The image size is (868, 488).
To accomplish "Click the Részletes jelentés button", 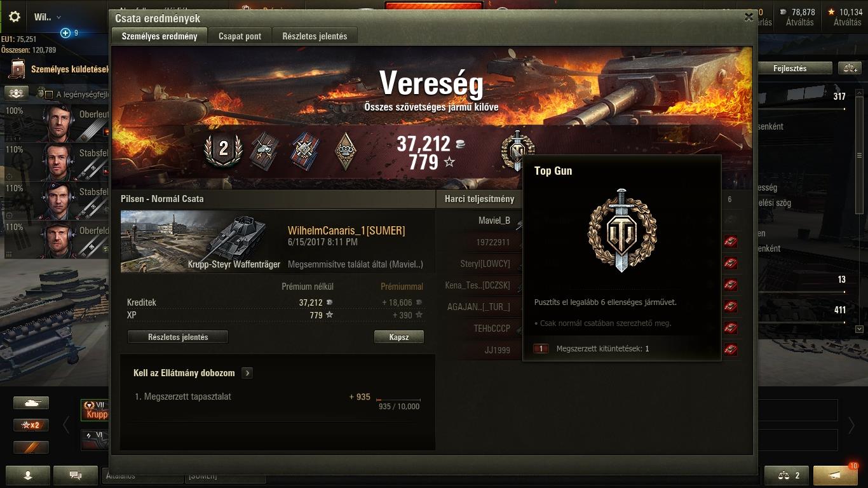I will (178, 337).
